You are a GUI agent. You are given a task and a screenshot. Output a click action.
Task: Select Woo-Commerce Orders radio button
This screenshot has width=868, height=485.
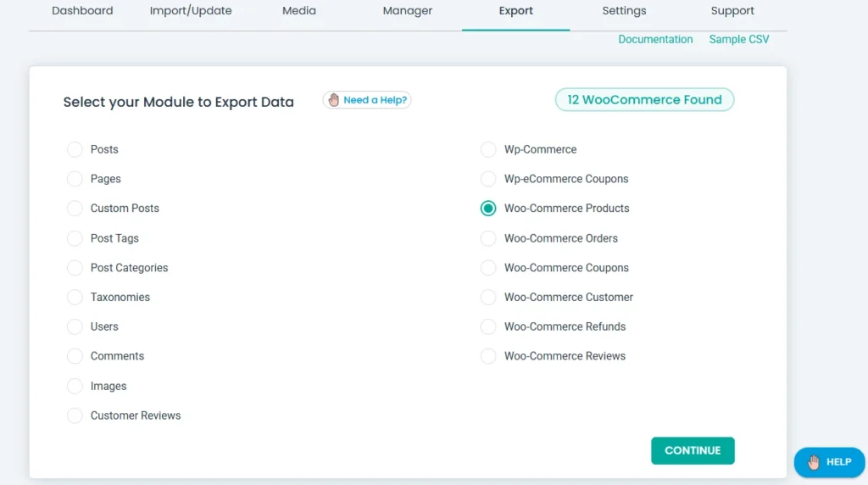click(x=488, y=238)
